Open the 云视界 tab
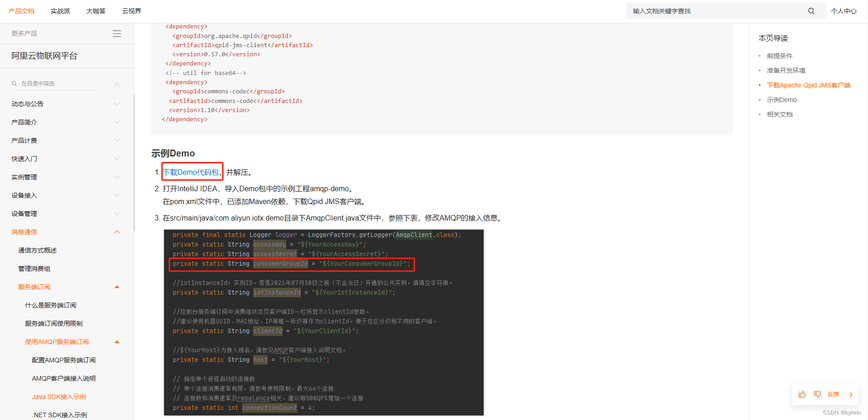 point(132,11)
